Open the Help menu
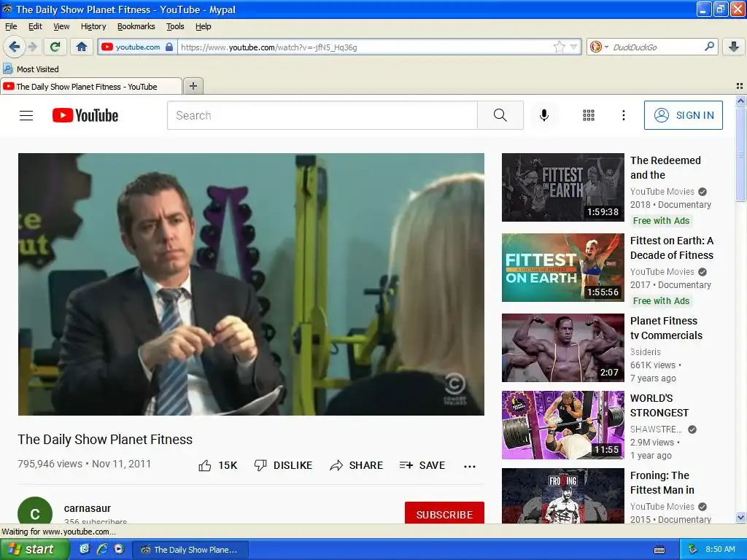 pyautogui.click(x=204, y=27)
